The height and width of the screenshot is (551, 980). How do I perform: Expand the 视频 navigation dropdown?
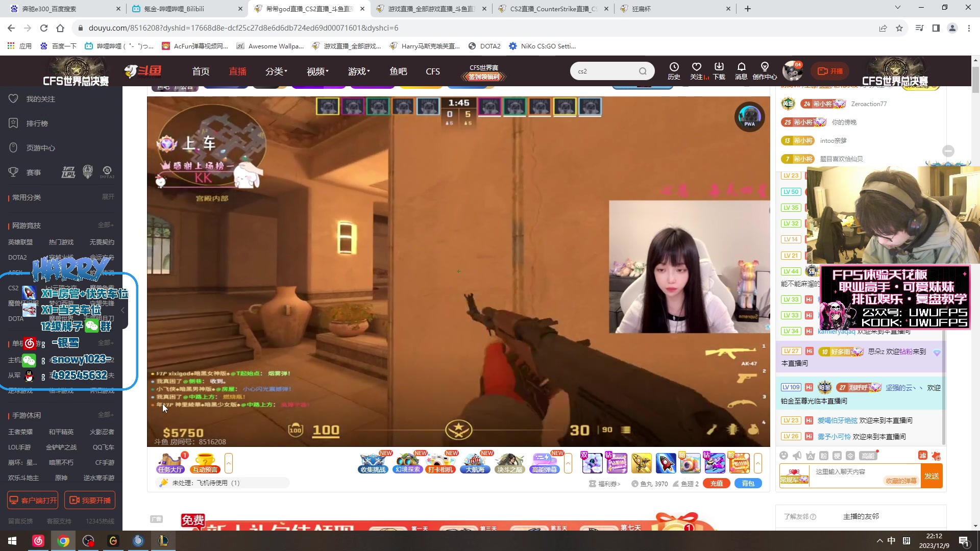coord(317,71)
